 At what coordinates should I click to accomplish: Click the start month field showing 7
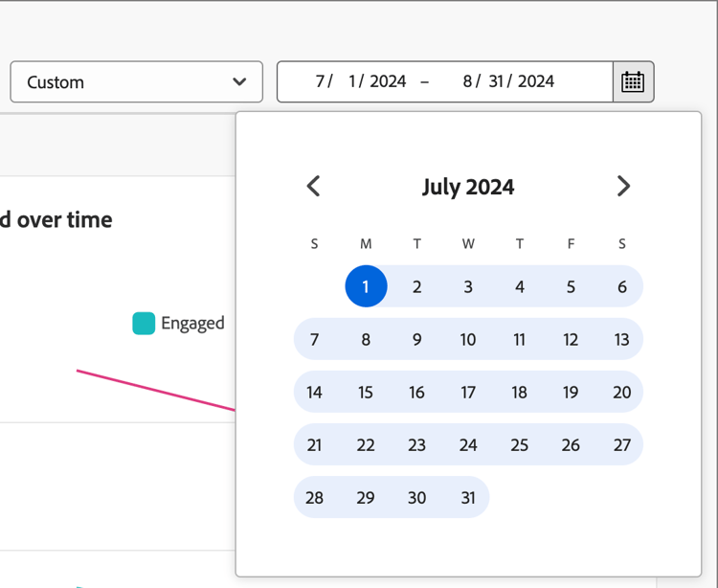(320, 81)
